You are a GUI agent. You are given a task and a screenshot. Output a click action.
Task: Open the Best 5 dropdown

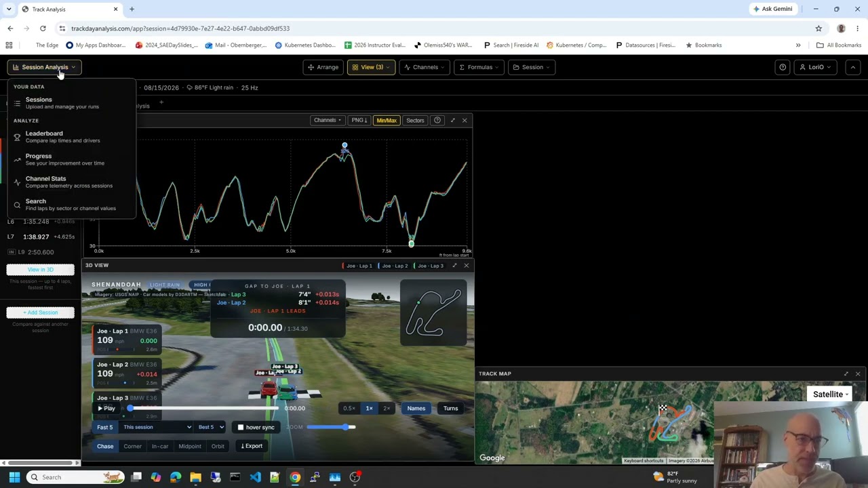point(211,427)
